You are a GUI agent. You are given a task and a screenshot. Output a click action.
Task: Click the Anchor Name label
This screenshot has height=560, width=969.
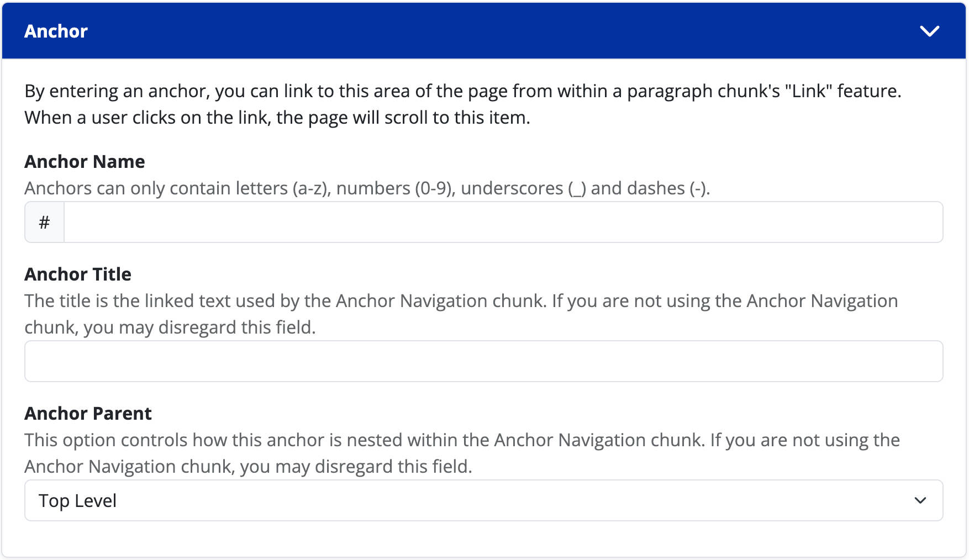coord(84,161)
